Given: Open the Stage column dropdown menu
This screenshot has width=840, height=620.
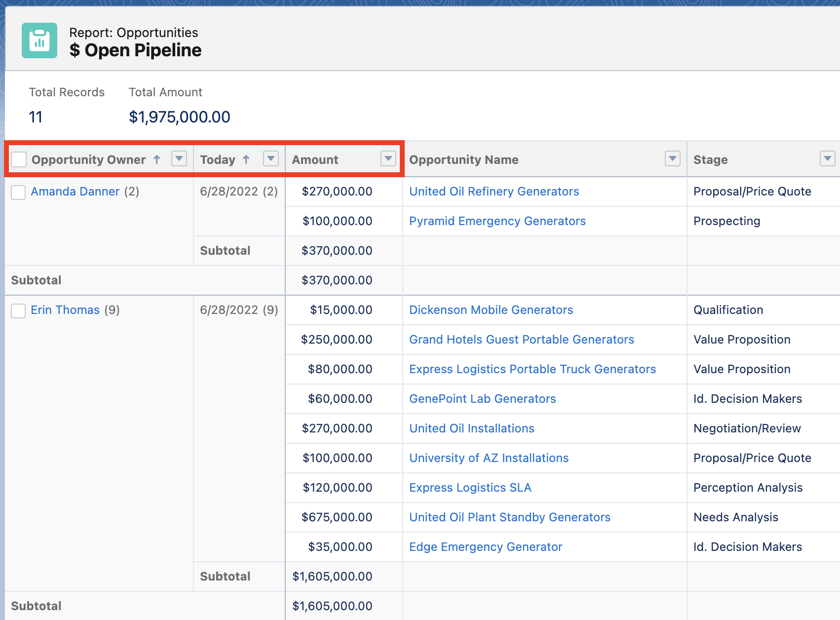Looking at the screenshot, I should click(827, 158).
